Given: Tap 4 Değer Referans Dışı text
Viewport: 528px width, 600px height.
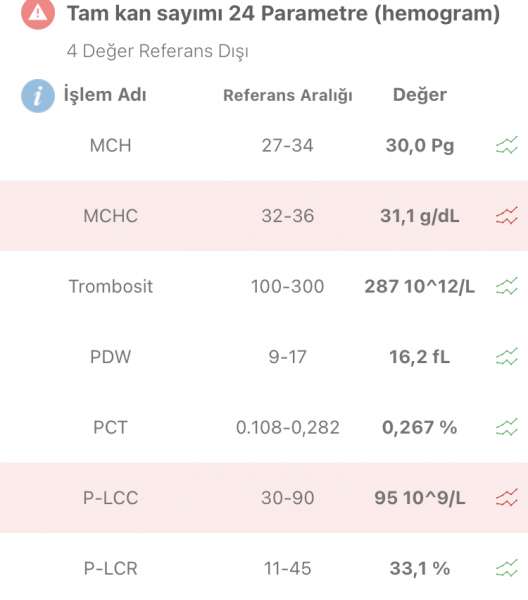Looking at the screenshot, I should coord(158,51).
